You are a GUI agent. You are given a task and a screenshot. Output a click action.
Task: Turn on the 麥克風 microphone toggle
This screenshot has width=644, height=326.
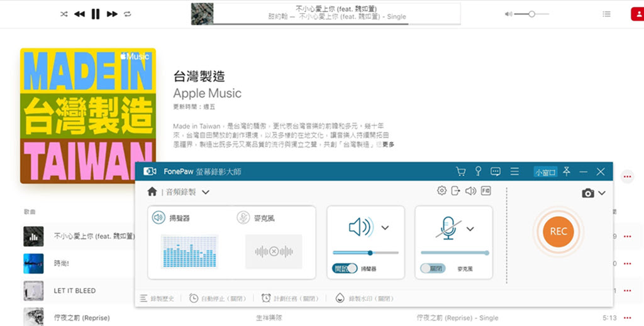coord(433,269)
